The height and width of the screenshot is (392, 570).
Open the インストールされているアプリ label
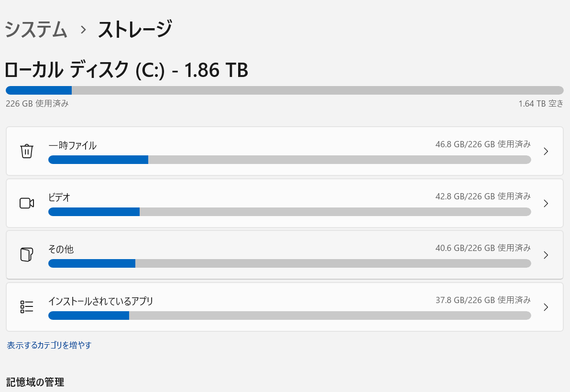click(x=101, y=301)
